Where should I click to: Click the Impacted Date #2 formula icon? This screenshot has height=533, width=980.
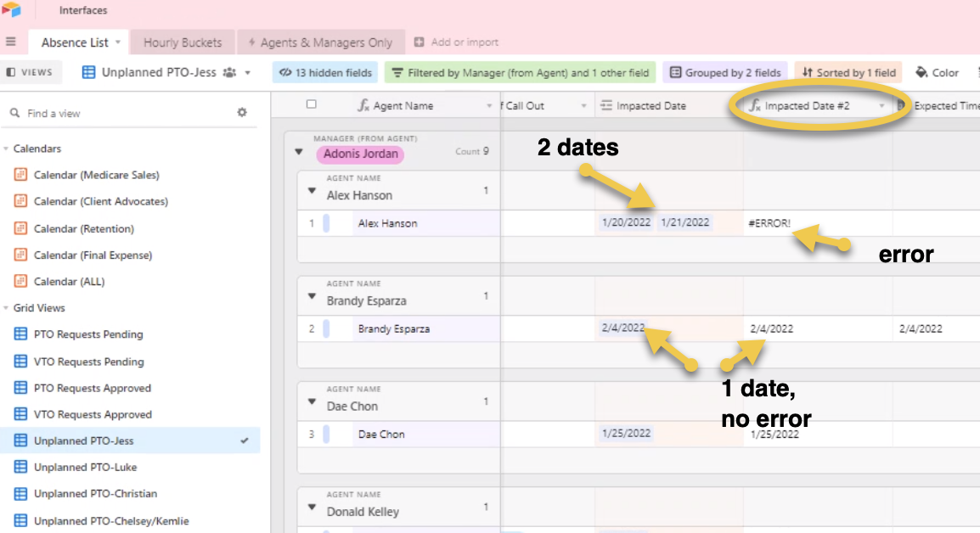click(x=755, y=105)
